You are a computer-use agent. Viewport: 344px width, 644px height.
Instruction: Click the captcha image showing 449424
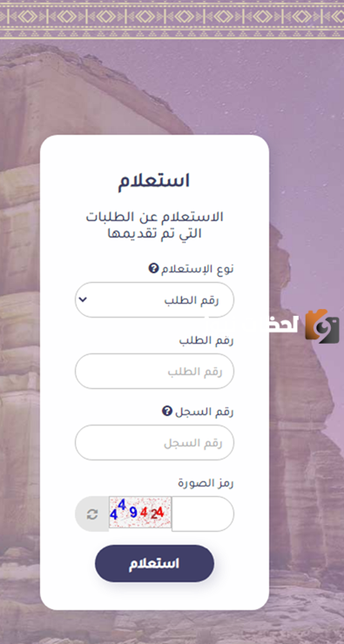(140, 513)
